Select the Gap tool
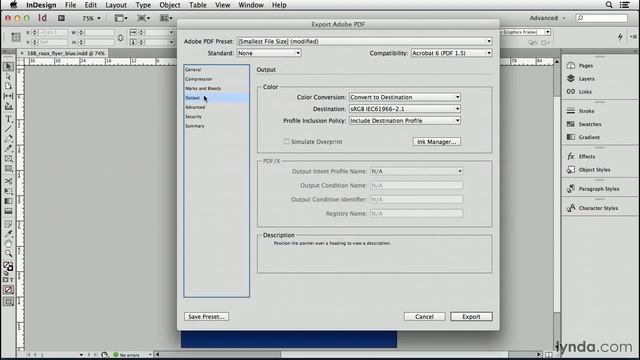Screen dimensions: 640x360 click(x=8, y=96)
